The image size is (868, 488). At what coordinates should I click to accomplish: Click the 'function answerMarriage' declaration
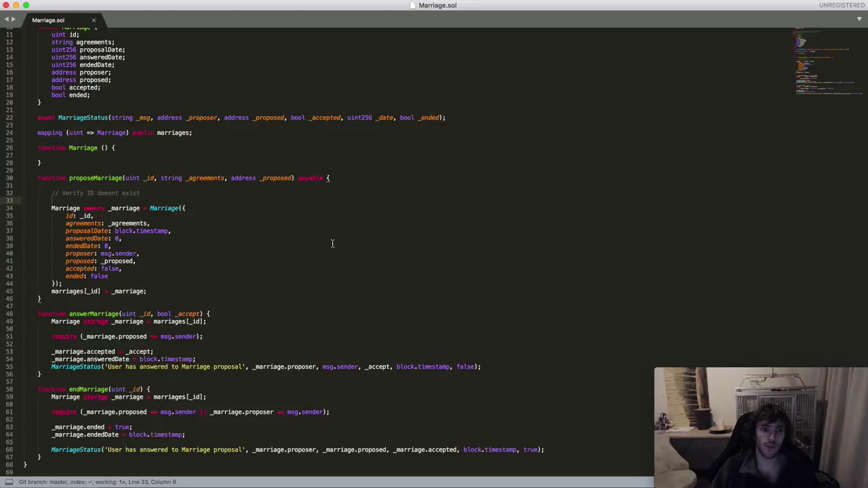click(x=123, y=314)
